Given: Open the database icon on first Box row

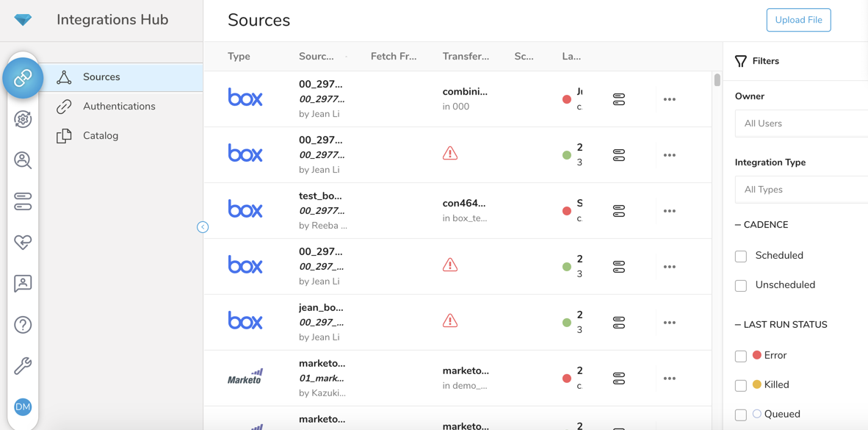Looking at the screenshot, I should click(619, 99).
